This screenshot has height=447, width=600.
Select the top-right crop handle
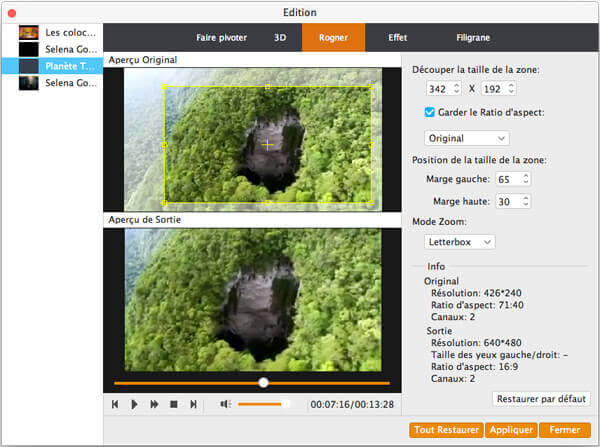371,87
